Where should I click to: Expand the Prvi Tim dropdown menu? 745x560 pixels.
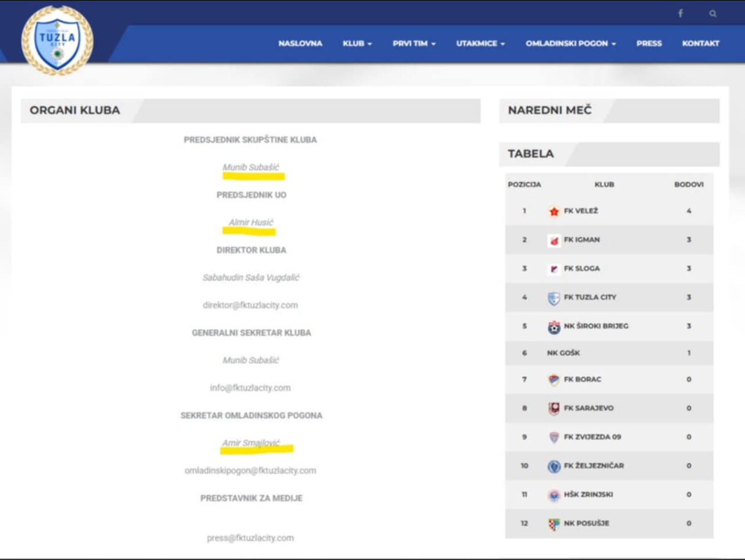click(414, 44)
